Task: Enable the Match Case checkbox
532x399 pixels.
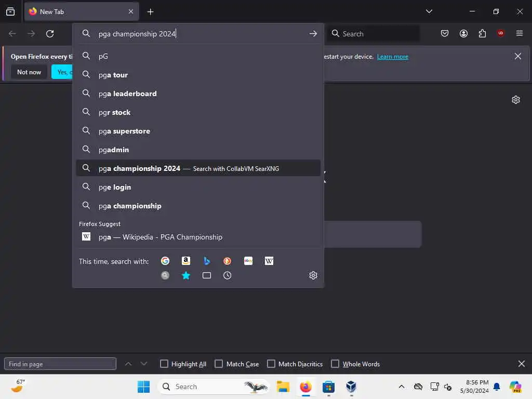Action: pos(219,364)
